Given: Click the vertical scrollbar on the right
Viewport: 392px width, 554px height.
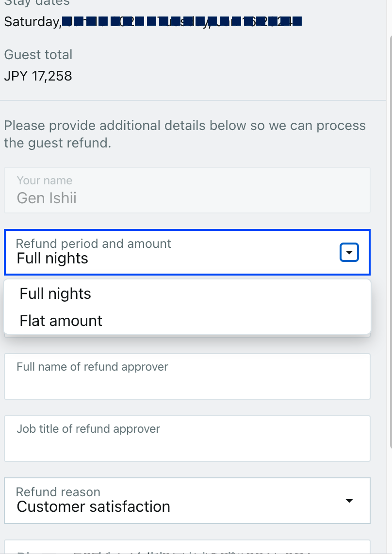Looking at the screenshot, I should click(x=390, y=243).
